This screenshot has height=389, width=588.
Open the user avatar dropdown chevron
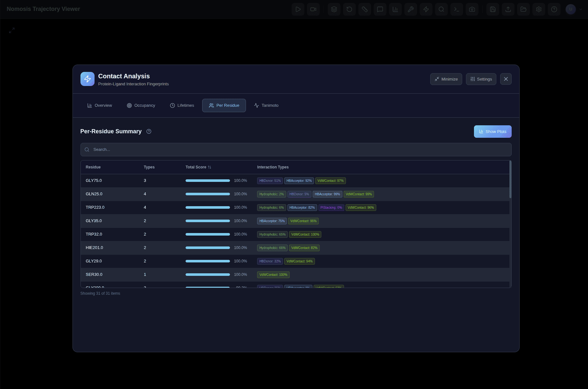[x=581, y=9]
